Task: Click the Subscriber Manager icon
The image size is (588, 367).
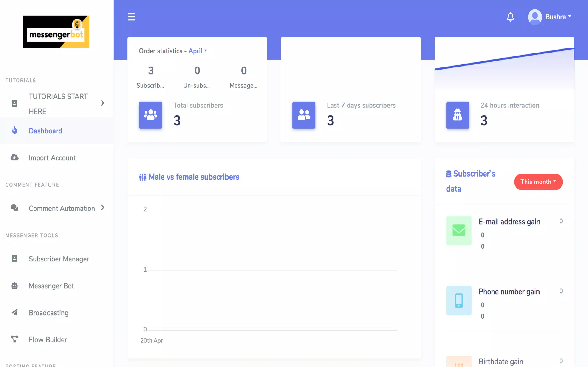Action: (14, 258)
